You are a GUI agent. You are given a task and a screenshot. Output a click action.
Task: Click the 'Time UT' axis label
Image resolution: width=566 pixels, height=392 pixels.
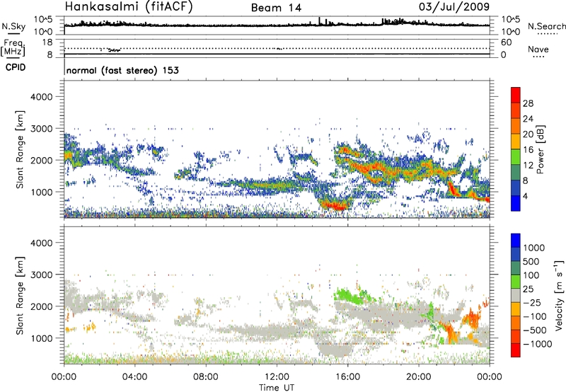277,387
